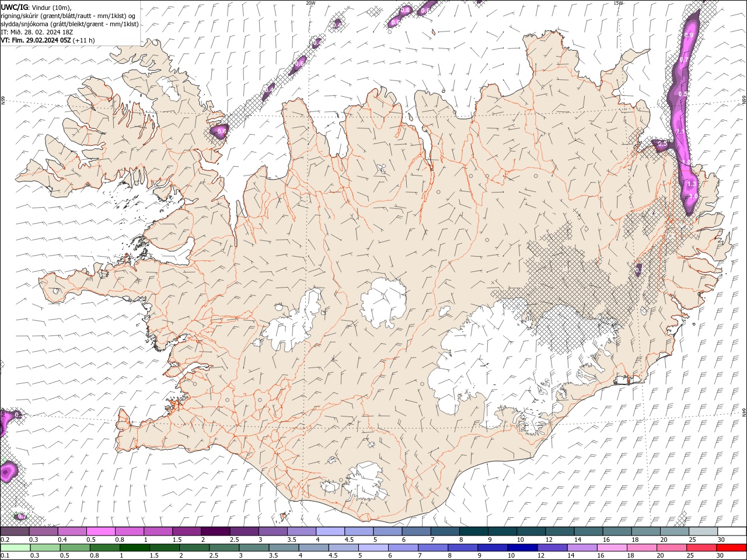The width and height of the screenshot is (747, 560).
Task: Pick the darkest purple swatch between upper 2 and 2.5
Action: (215, 531)
